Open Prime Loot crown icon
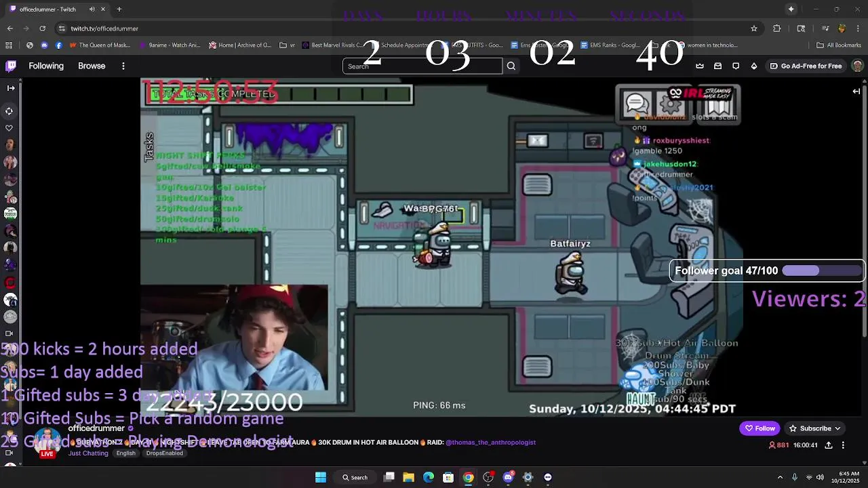868x488 pixels. tap(700, 66)
